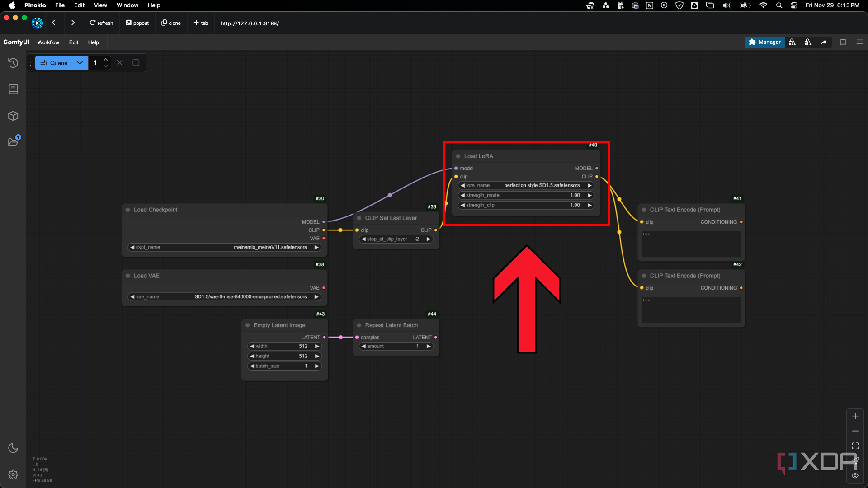Open the Workflow menu
The height and width of the screenshot is (488, 868).
[x=48, y=42]
